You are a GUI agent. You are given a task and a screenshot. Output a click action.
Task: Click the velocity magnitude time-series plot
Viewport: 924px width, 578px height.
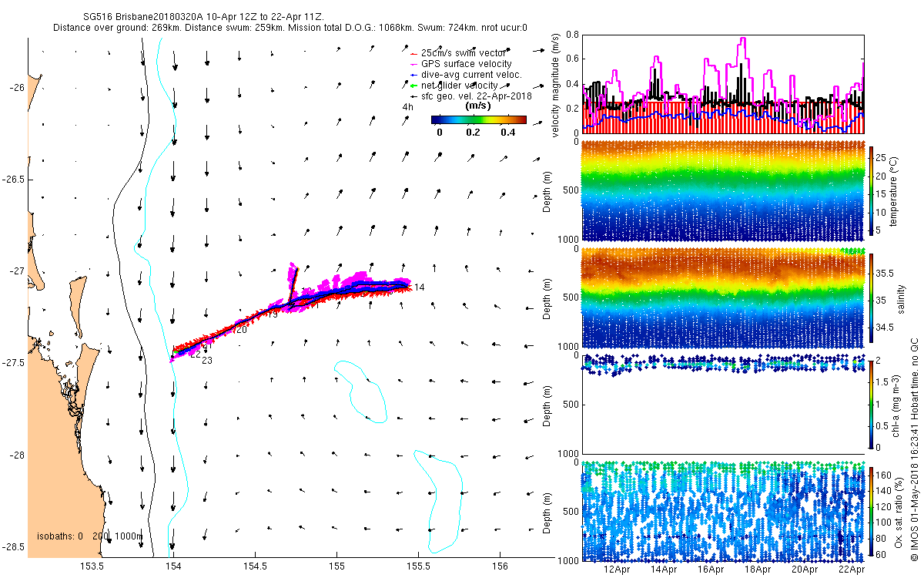pyautogui.click(x=724, y=83)
